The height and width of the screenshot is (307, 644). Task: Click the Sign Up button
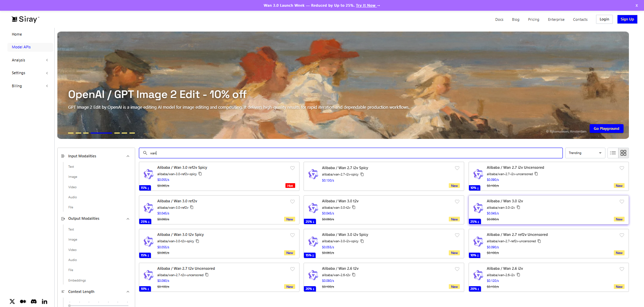627,19
